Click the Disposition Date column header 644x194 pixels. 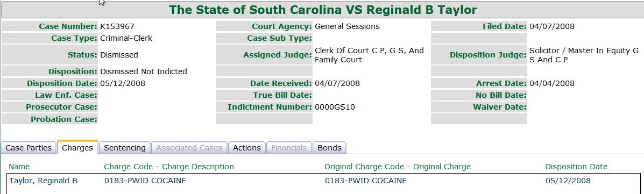click(576, 167)
